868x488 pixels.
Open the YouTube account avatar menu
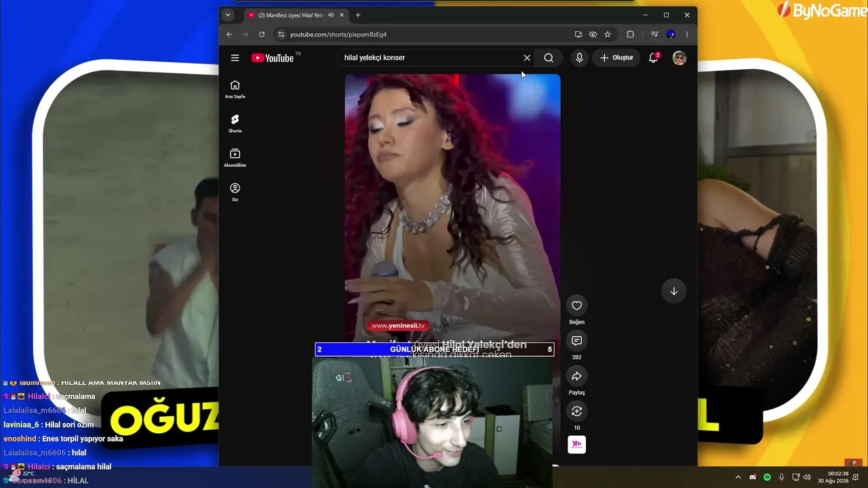679,58
